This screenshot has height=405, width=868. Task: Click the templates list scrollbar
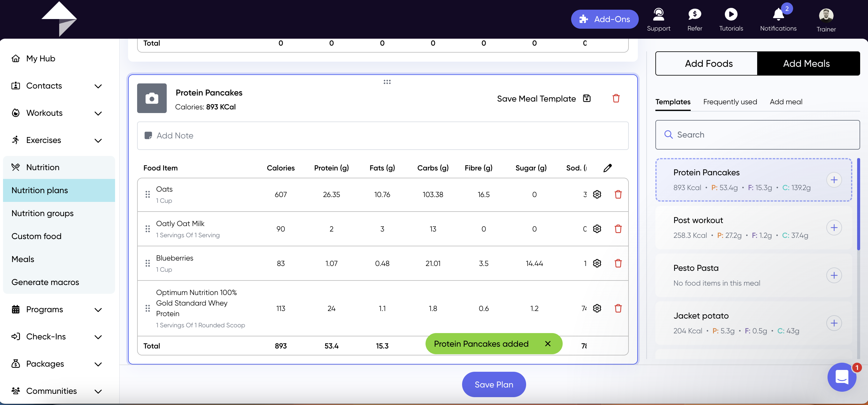pyautogui.click(x=858, y=204)
